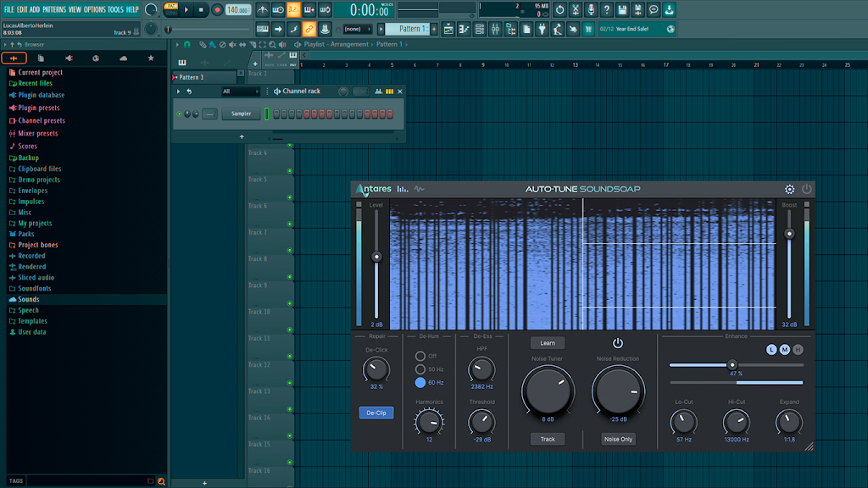
Task: Open the chat bubble icon
Action: (x=654, y=9)
